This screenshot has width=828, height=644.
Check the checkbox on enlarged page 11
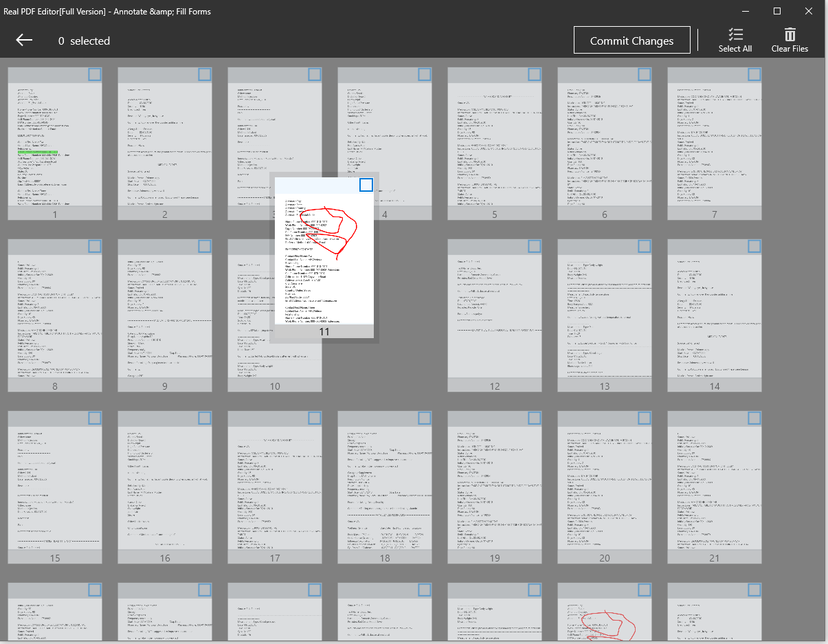click(x=366, y=185)
